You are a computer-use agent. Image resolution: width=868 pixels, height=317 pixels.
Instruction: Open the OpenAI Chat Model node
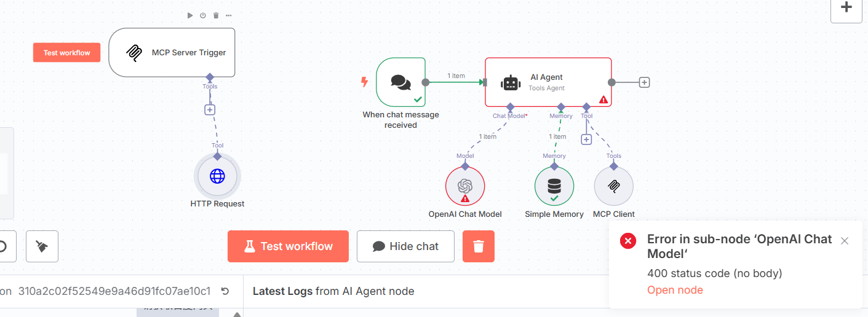(x=465, y=187)
